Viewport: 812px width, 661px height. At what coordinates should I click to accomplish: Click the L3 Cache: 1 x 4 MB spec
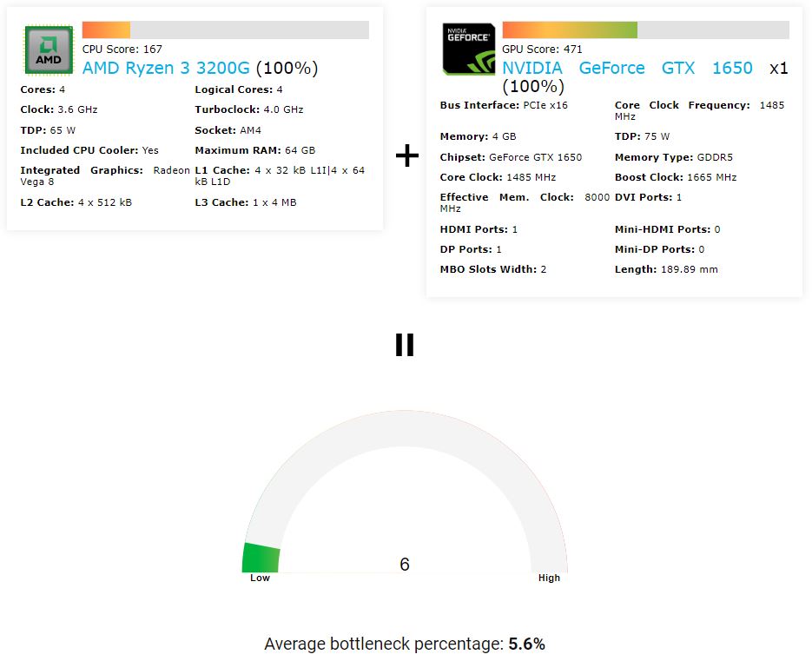tap(246, 202)
